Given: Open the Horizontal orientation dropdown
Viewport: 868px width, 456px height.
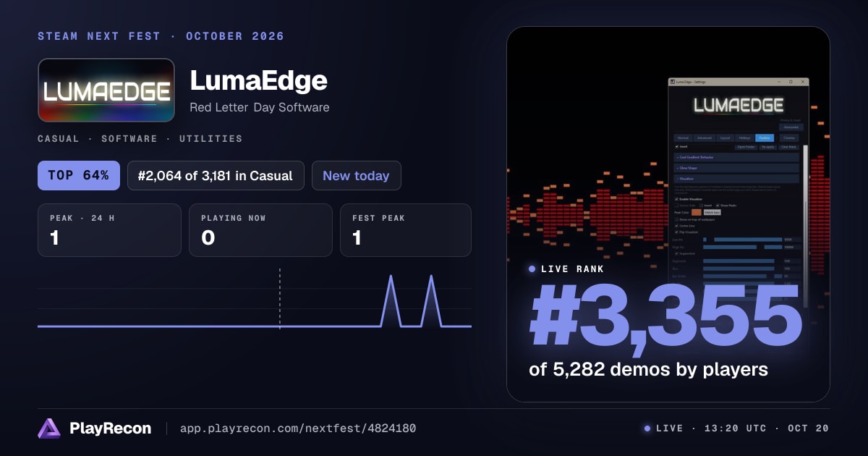Looking at the screenshot, I should pos(791,127).
